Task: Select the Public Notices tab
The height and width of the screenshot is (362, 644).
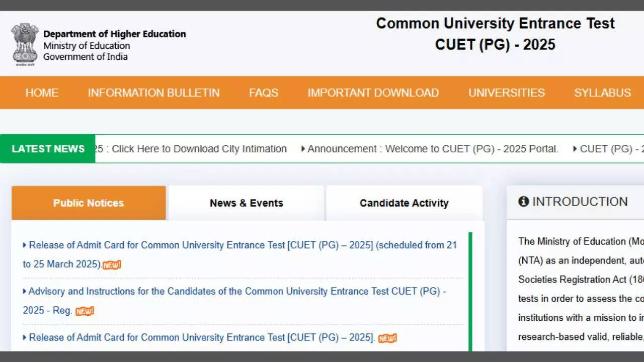Action: [x=89, y=203]
